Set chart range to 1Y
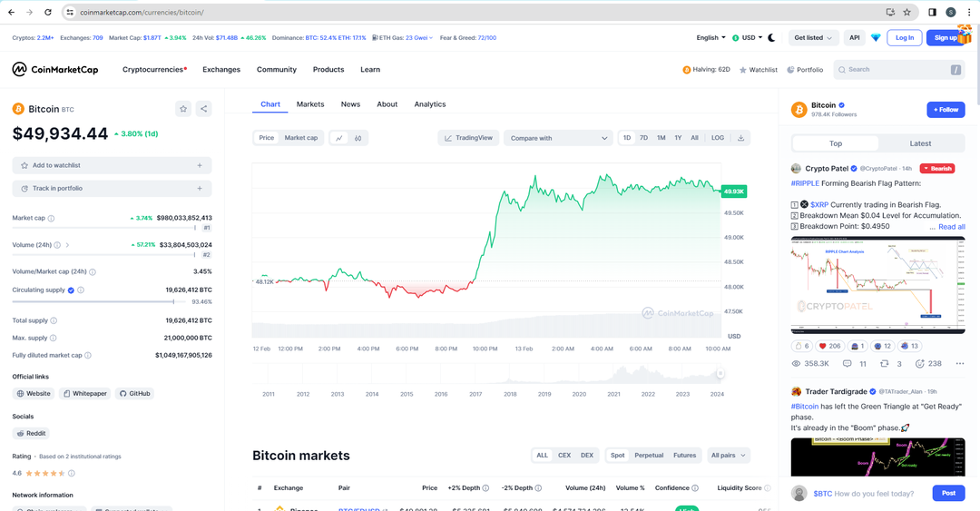Screen dimensions: 980x511 [x=678, y=138]
